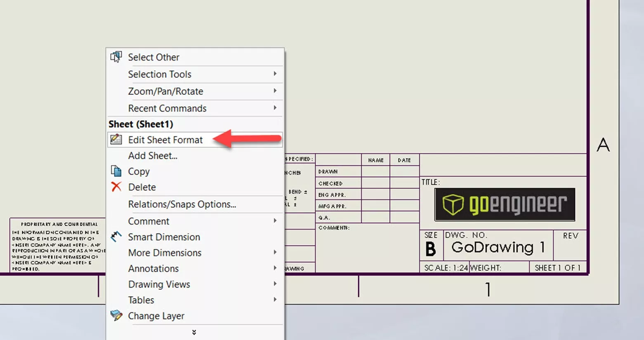Click the Select Other icon

116,56
